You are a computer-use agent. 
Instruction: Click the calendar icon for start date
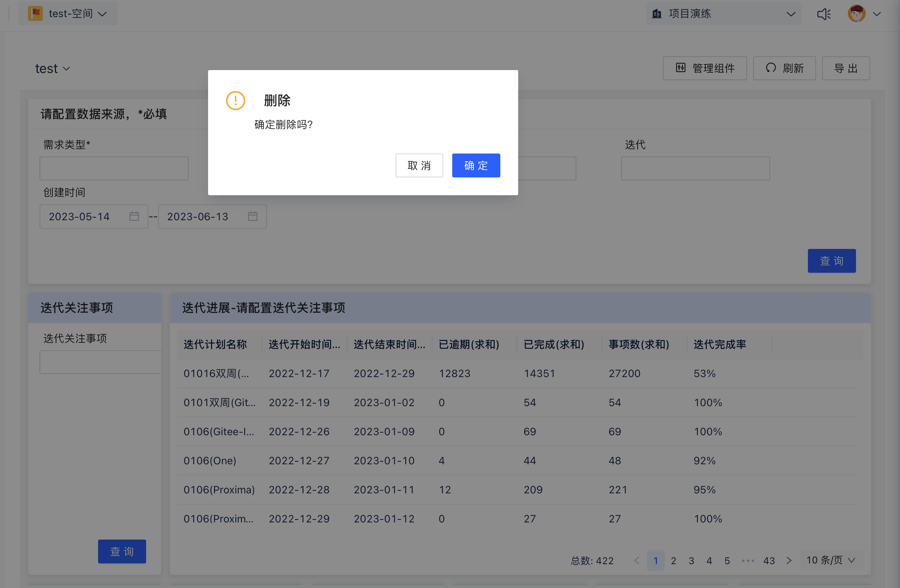(x=134, y=216)
